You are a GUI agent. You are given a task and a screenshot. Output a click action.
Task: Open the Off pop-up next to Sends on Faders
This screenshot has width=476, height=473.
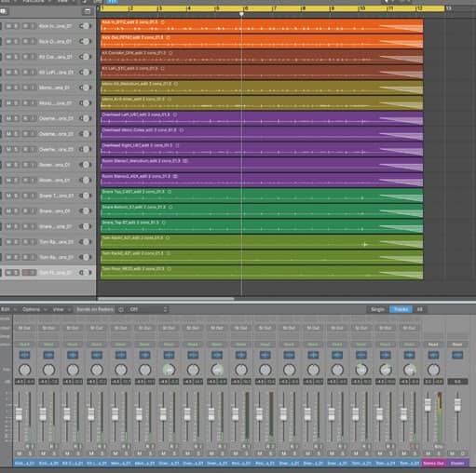(x=148, y=309)
